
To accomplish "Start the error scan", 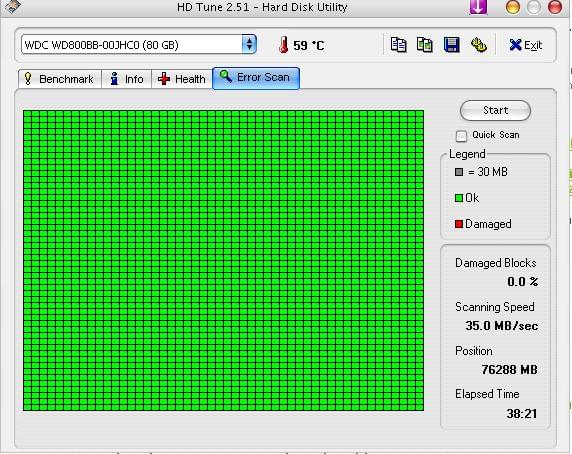I will [x=495, y=110].
